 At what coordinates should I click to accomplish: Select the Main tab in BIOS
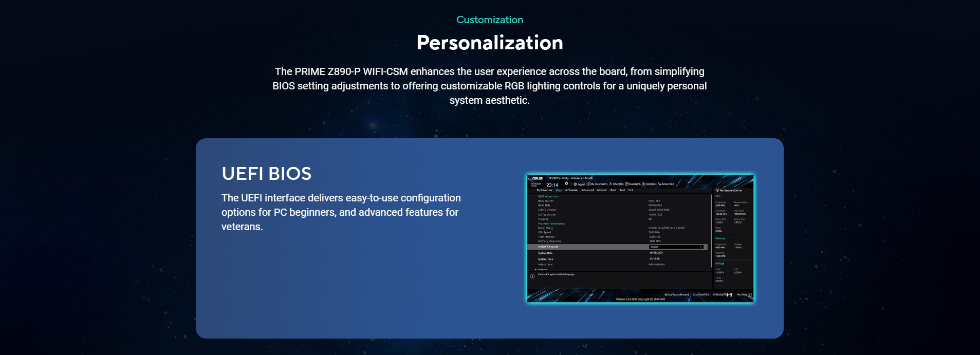559,190
